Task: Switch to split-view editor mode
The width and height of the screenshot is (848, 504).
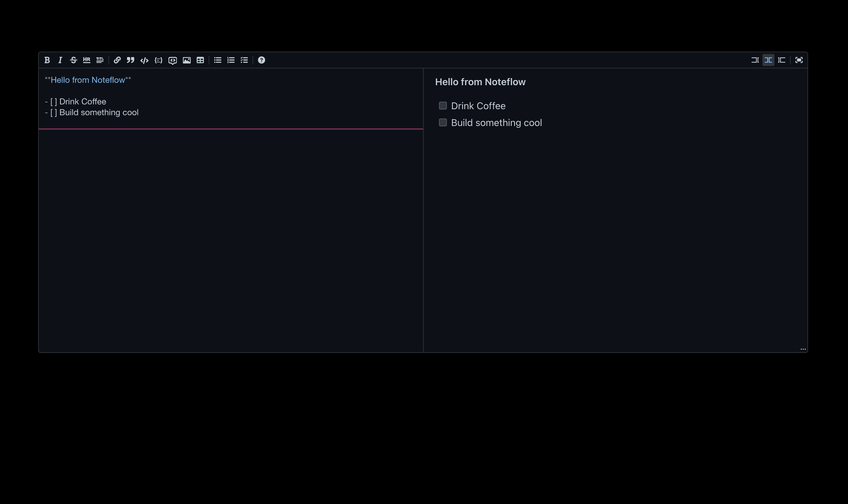Action: [x=768, y=60]
